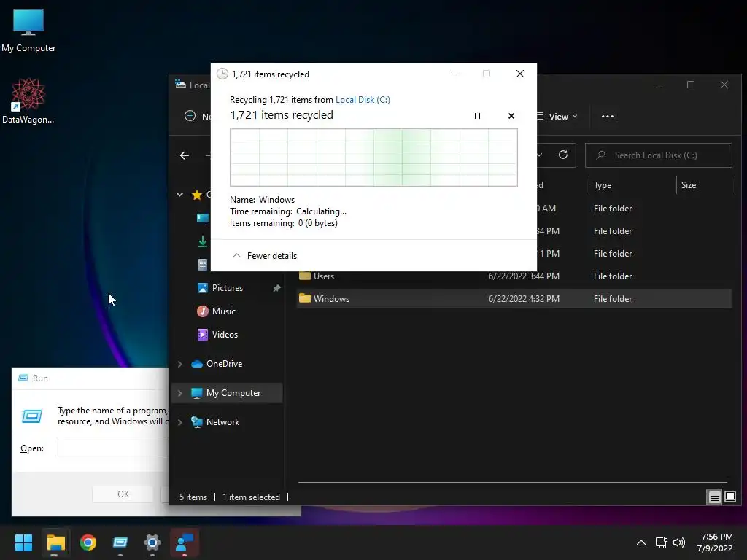Click File Explorer on the taskbar
Viewport: 747px width, 560px height.
point(55,542)
